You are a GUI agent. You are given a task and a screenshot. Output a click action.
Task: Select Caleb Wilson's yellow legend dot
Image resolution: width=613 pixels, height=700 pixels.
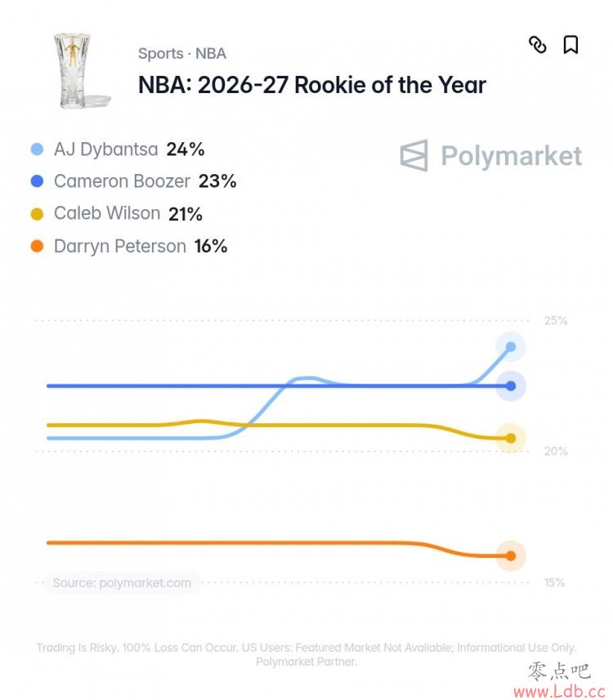click(x=37, y=214)
